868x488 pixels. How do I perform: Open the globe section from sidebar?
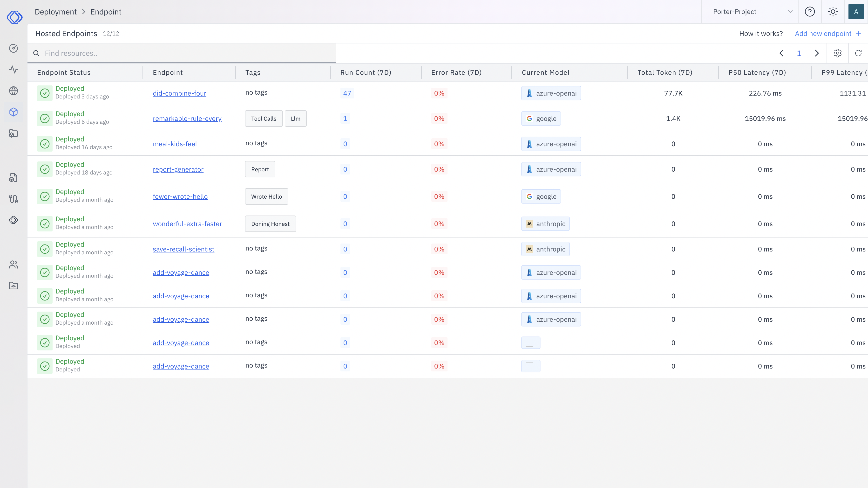pos(14,91)
